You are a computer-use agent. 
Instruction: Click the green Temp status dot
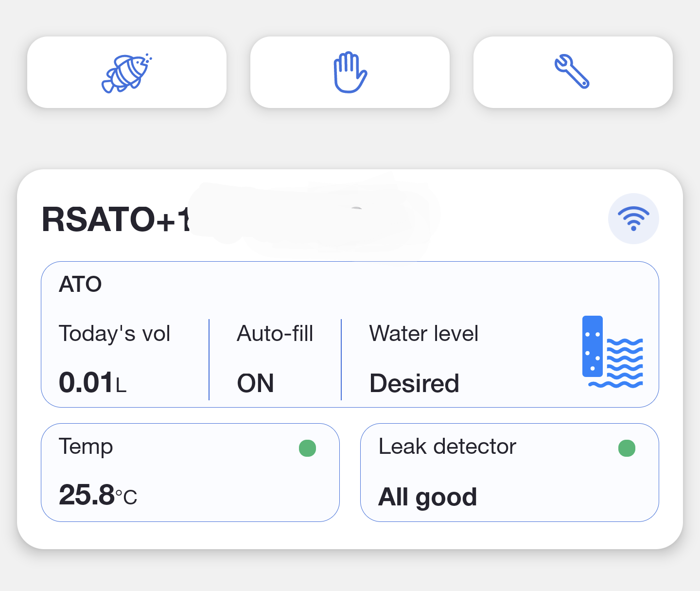coord(307,448)
